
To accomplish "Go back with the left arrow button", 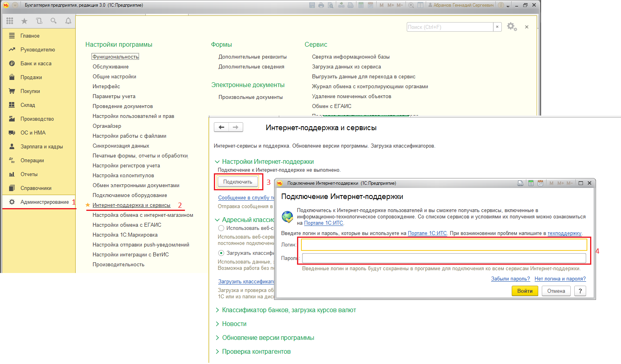I will [x=221, y=127].
